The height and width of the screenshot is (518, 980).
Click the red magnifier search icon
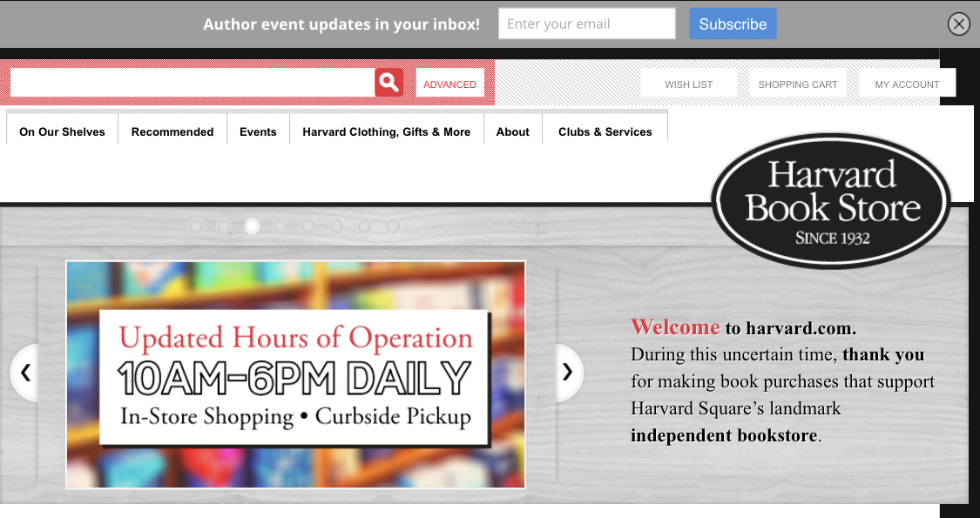[x=389, y=83]
